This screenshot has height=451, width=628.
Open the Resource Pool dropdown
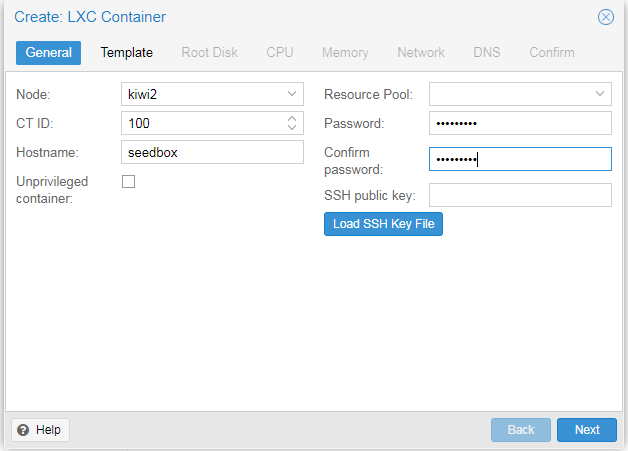click(599, 94)
